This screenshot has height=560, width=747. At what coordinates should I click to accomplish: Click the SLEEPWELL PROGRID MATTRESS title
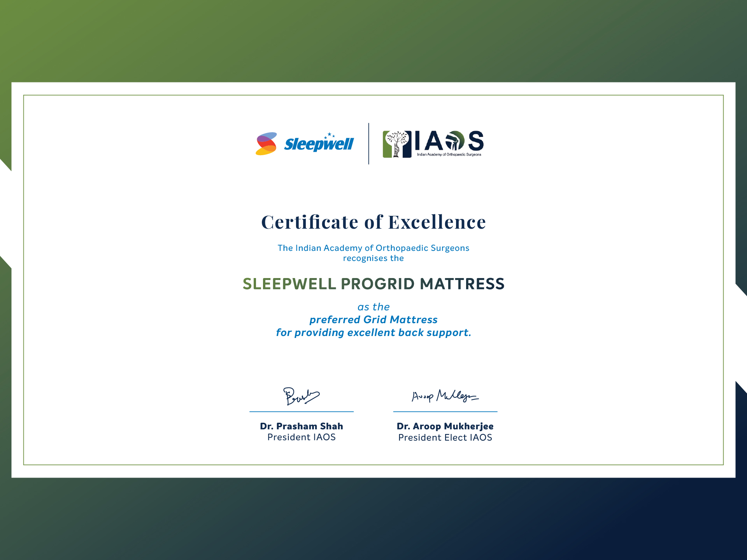point(373,284)
